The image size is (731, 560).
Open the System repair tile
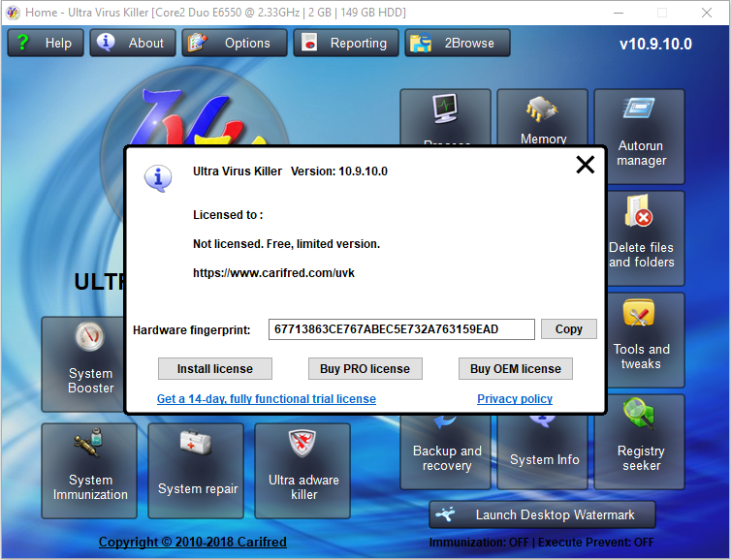[196, 471]
